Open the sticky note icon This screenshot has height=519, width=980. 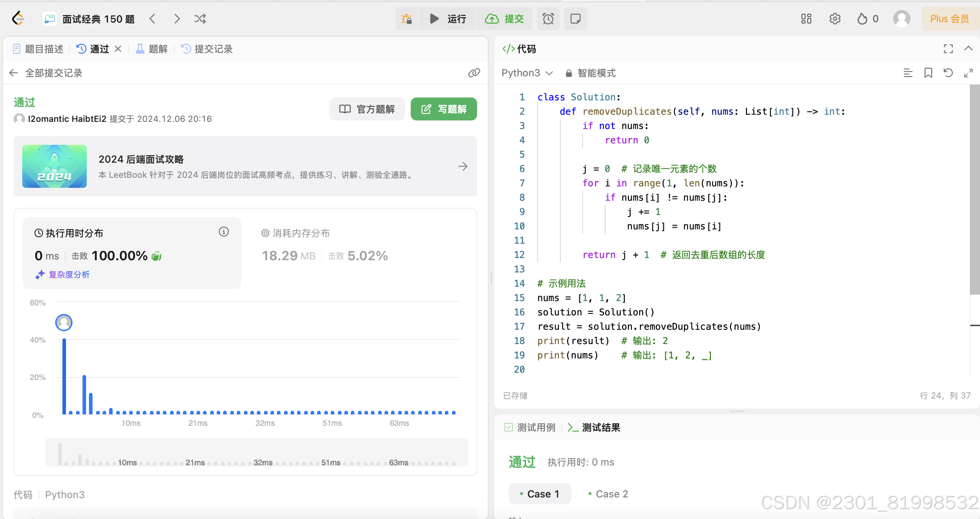pos(575,19)
